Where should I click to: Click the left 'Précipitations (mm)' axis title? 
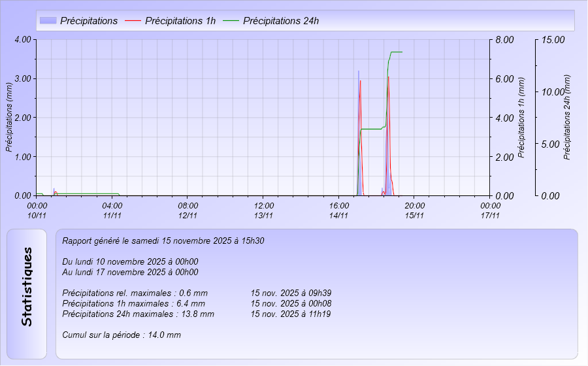pyautogui.click(x=9, y=118)
